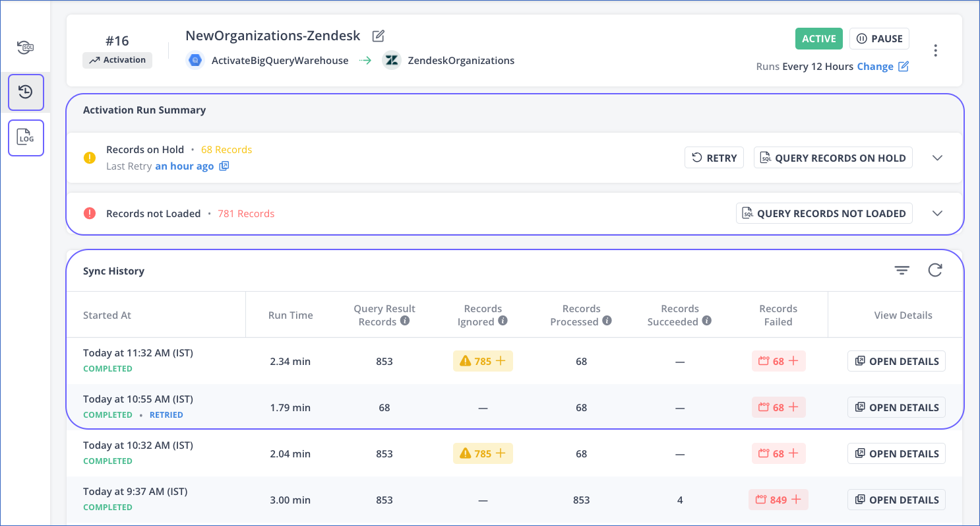Edit the NewOrganizations-Zendesk name pencil icon
This screenshot has width=980, height=526.
point(378,36)
